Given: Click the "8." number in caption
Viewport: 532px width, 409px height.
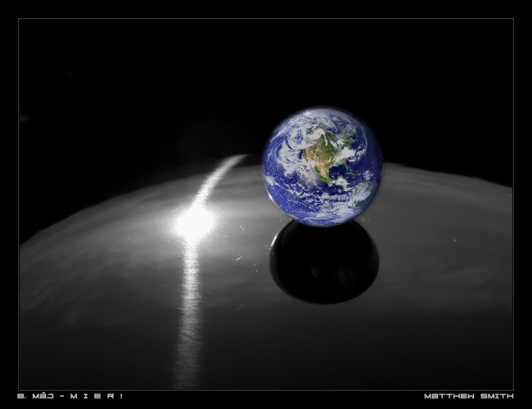Looking at the screenshot, I should [x=20, y=396].
